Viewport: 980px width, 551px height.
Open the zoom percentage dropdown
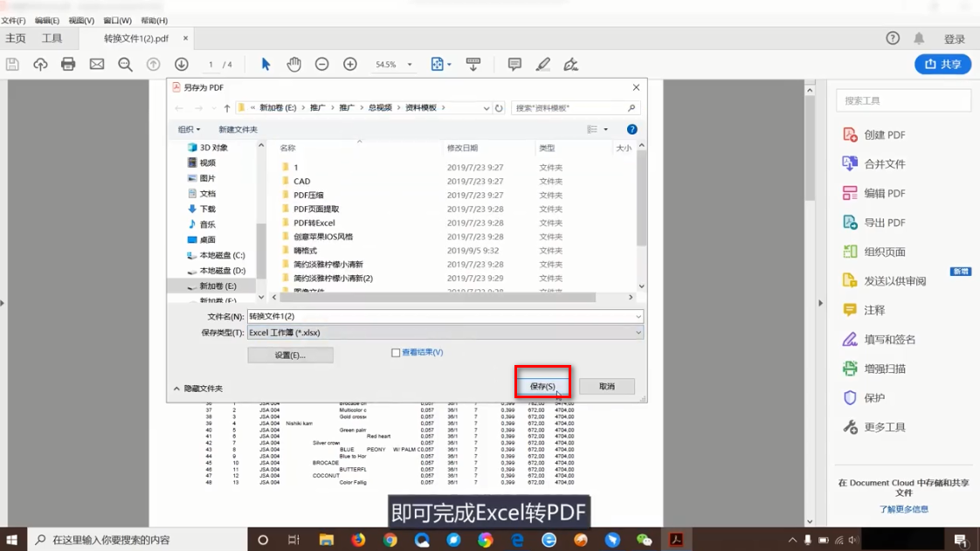[410, 65]
